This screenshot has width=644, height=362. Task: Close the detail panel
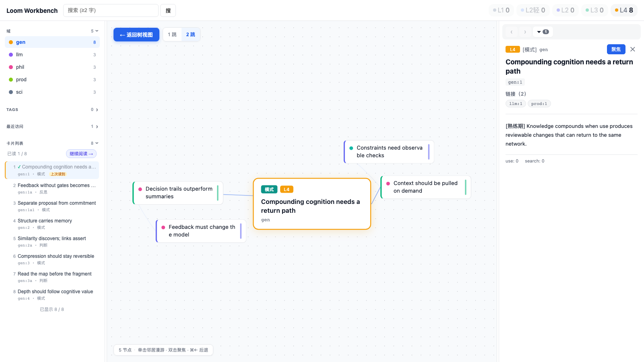pos(633,49)
